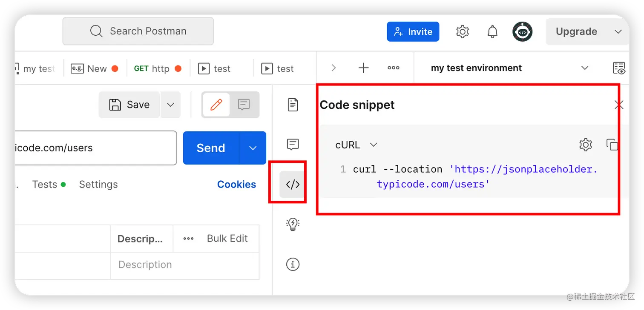Open environment quick look eye icon
This screenshot has height=310, width=644.
tap(619, 68)
